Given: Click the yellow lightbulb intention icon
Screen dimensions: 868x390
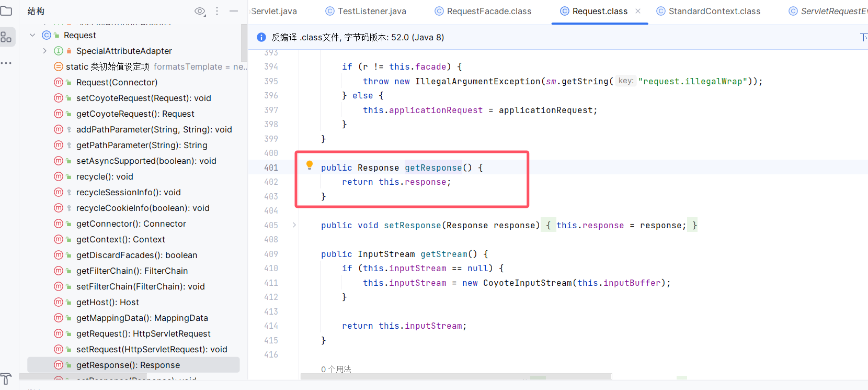Looking at the screenshot, I should [x=310, y=165].
